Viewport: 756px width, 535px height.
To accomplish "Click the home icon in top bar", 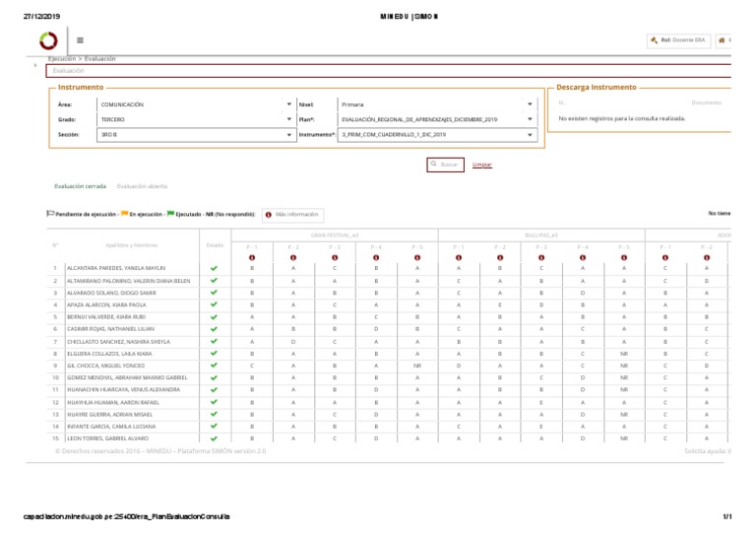I will 724,40.
